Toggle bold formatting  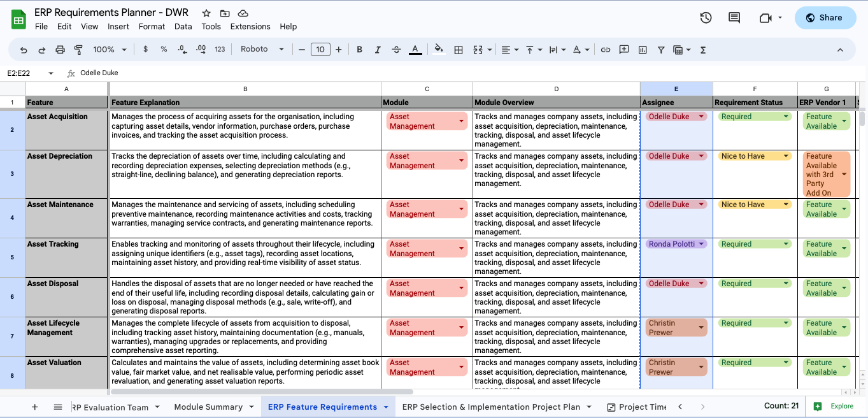point(359,50)
